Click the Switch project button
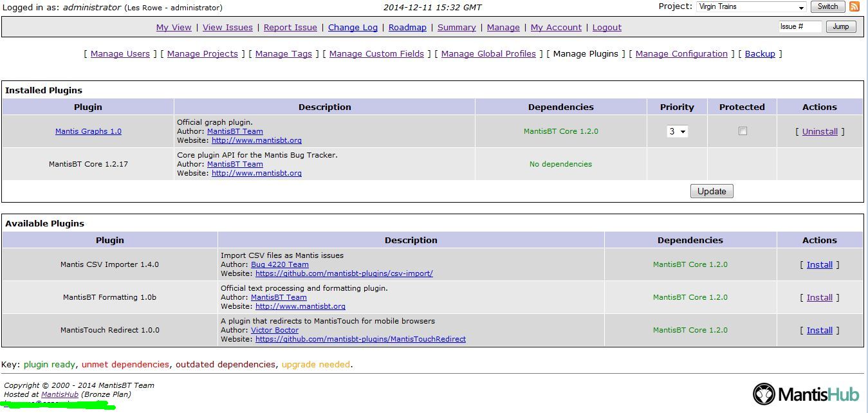Image resolution: width=868 pixels, height=413 pixels. click(x=827, y=7)
